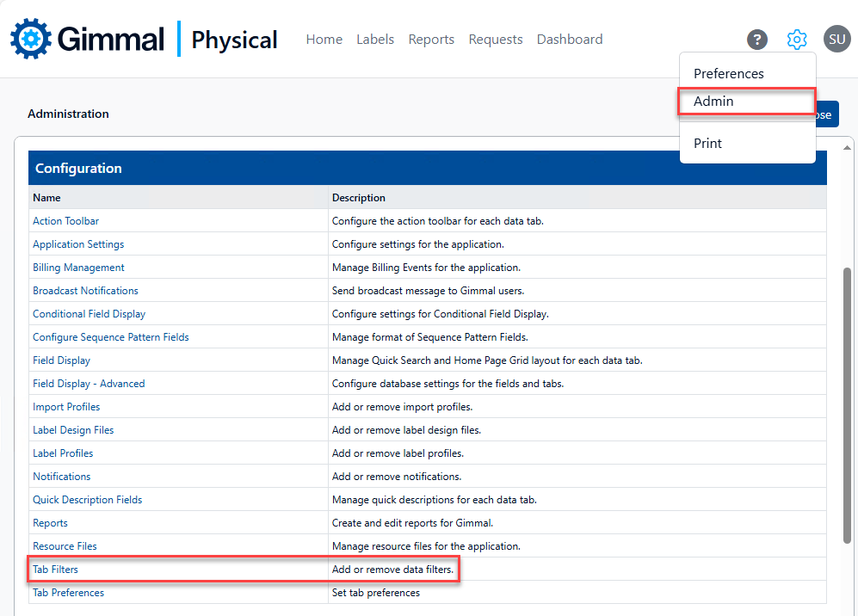Click 'Add or remove import profiles.' text

pos(402,407)
